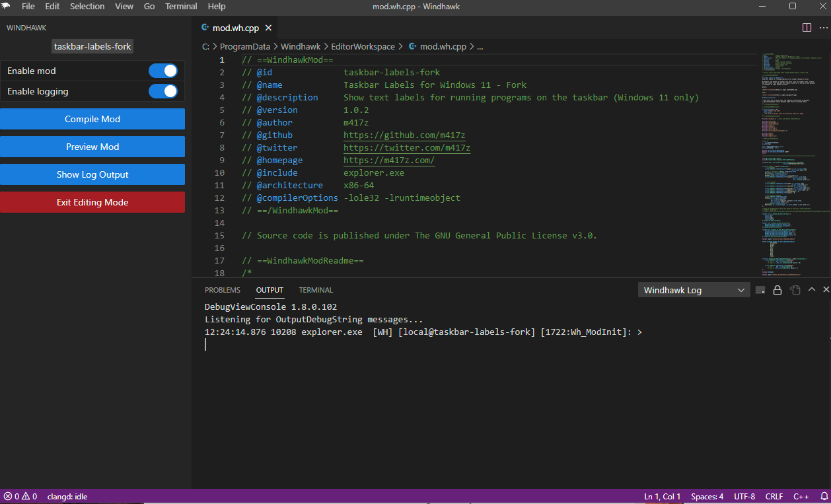Click the WINDHAWK sidebar header
Screen dimensions: 831x504
[26, 28]
